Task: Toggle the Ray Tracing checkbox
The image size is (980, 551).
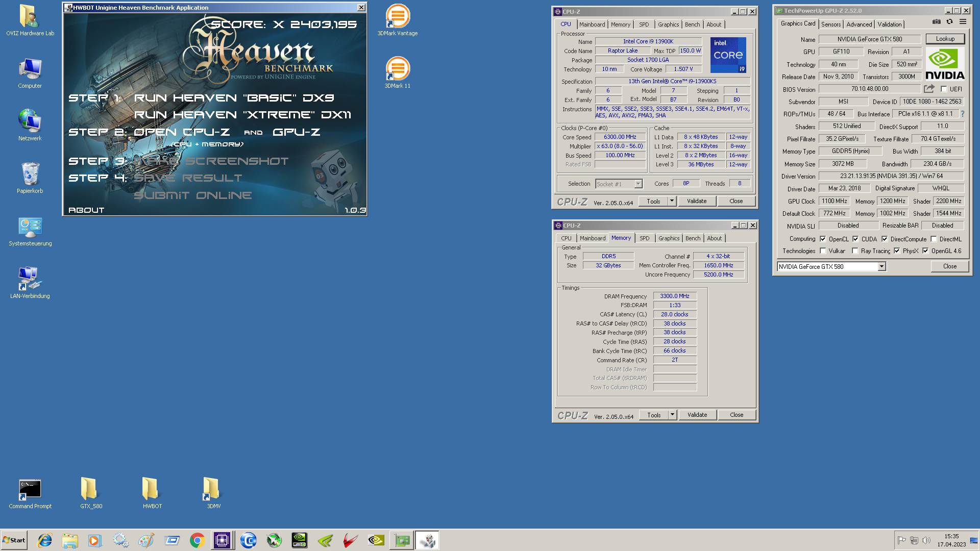Action: [855, 251]
